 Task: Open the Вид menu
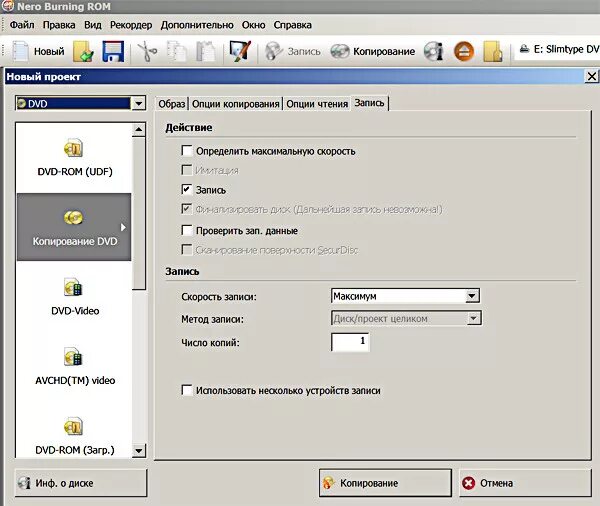[93, 25]
